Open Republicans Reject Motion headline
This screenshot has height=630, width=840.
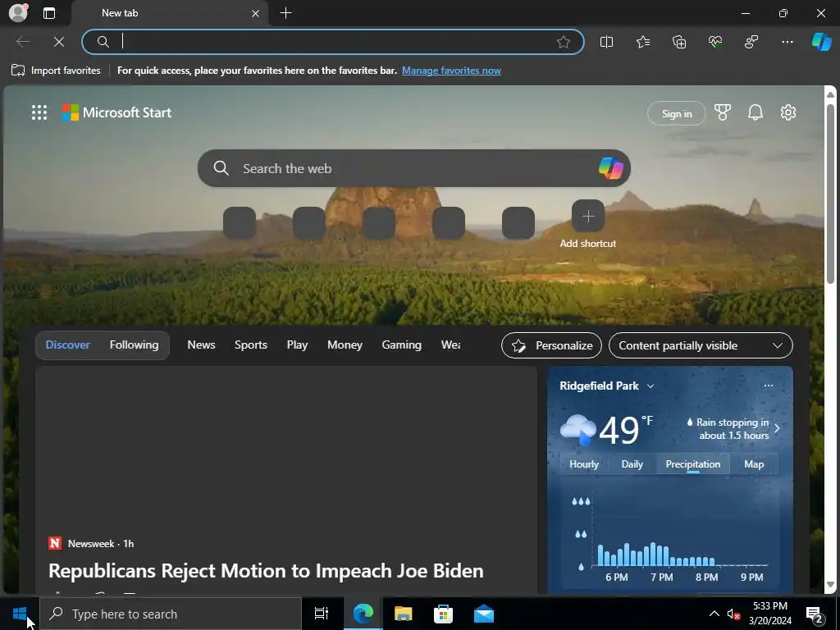click(x=266, y=571)
